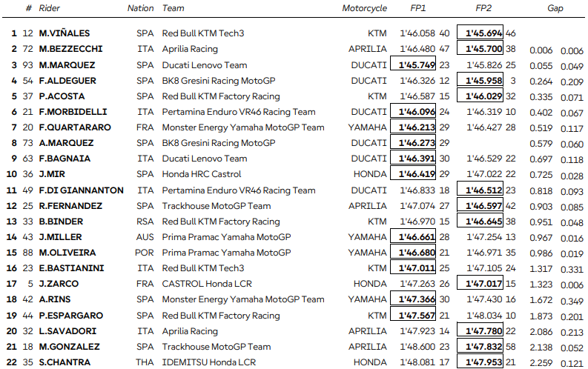Click rider name M.BEZZECCHI
The image size is (588, 369).
point(73,49)
